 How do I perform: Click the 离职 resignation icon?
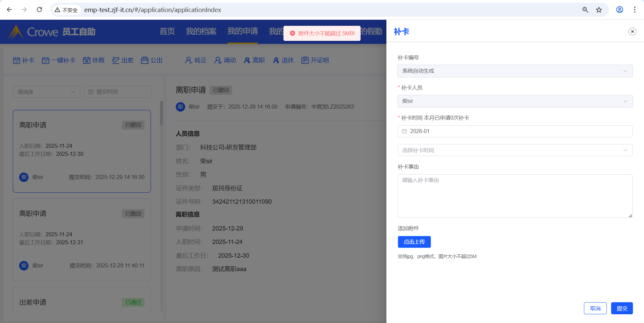click(x=247, y=60)
